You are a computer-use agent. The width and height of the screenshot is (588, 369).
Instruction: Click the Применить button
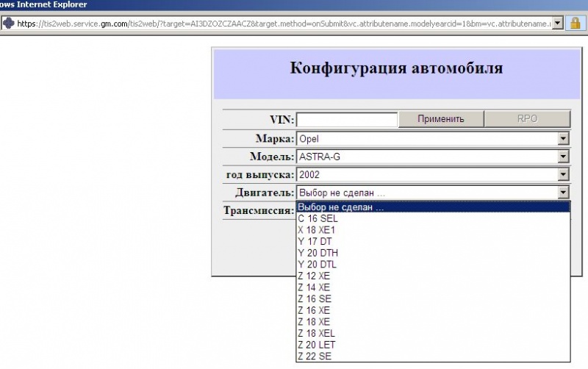441,119
